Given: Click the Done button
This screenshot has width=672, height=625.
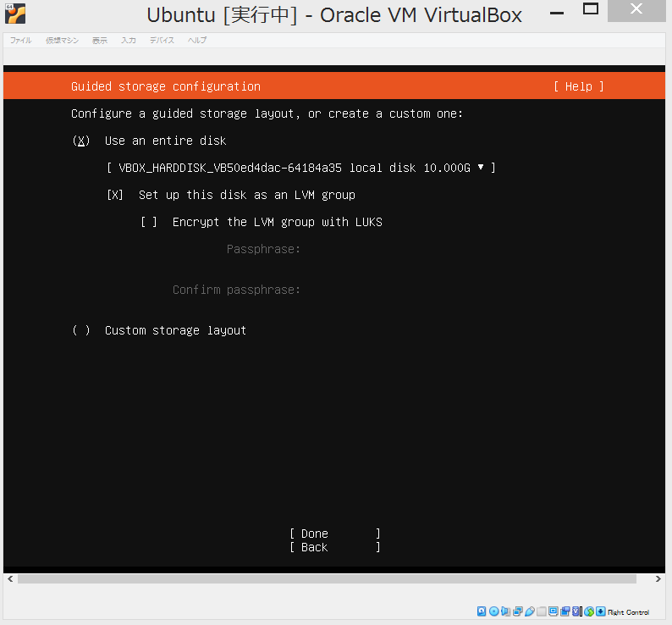Looking at the screenshot, I should [335, 534].
